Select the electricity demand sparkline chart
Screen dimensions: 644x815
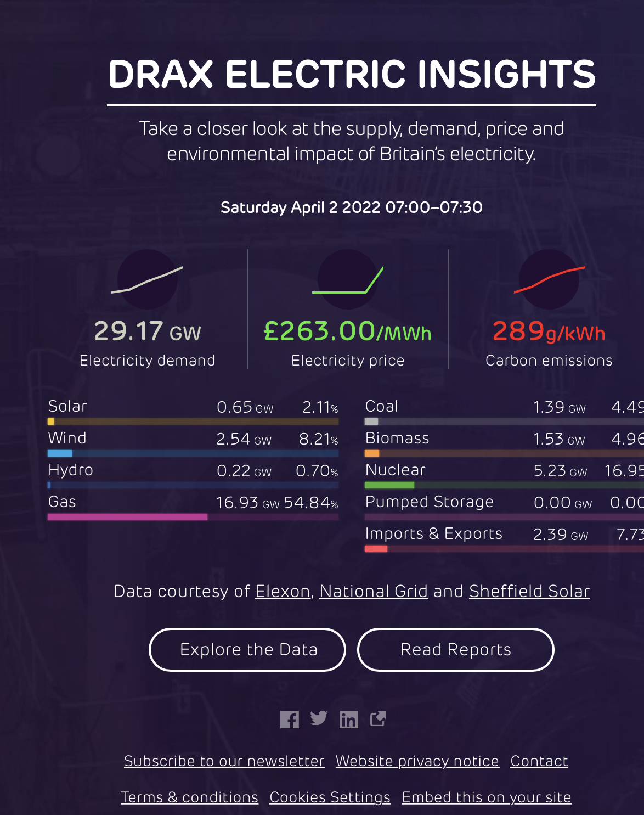point(147,279)
